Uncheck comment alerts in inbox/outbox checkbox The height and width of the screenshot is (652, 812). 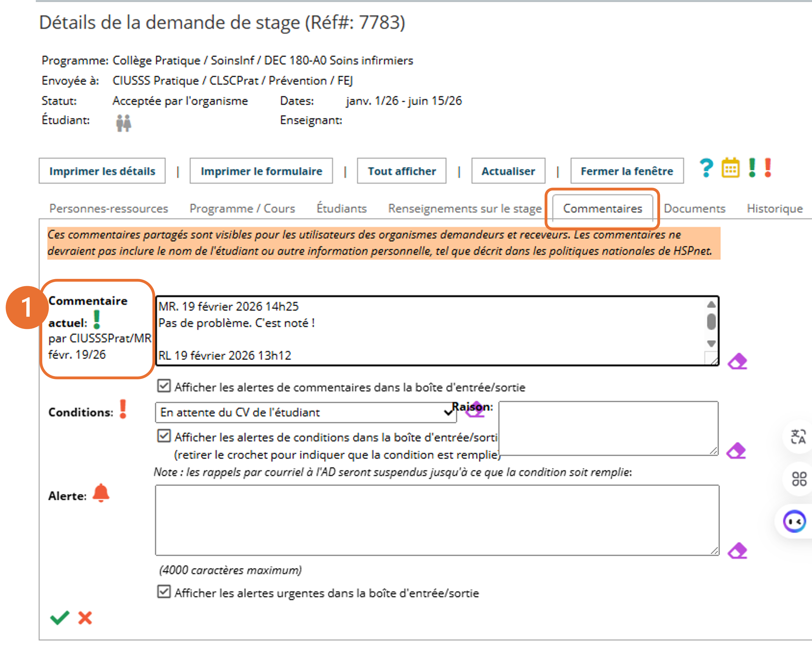(164, 386)
